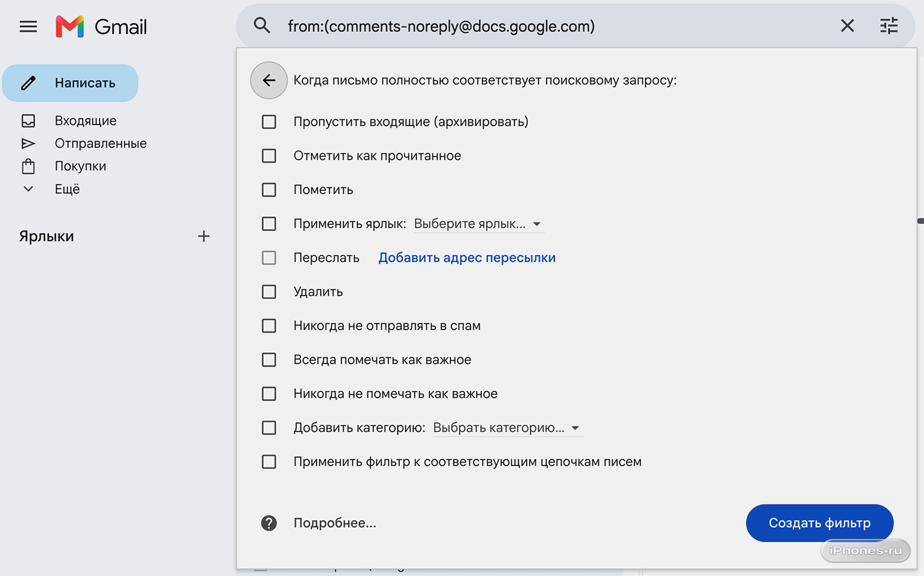Click the Отправленные send icon
Screen dimensions: 924x576
(x=28, y=144)
